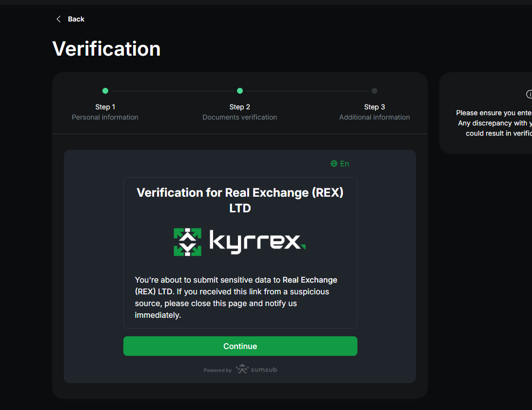Click the gray Step 3 progress dot
The width and height of the screenshot is (532, 410).
[374, 91]
